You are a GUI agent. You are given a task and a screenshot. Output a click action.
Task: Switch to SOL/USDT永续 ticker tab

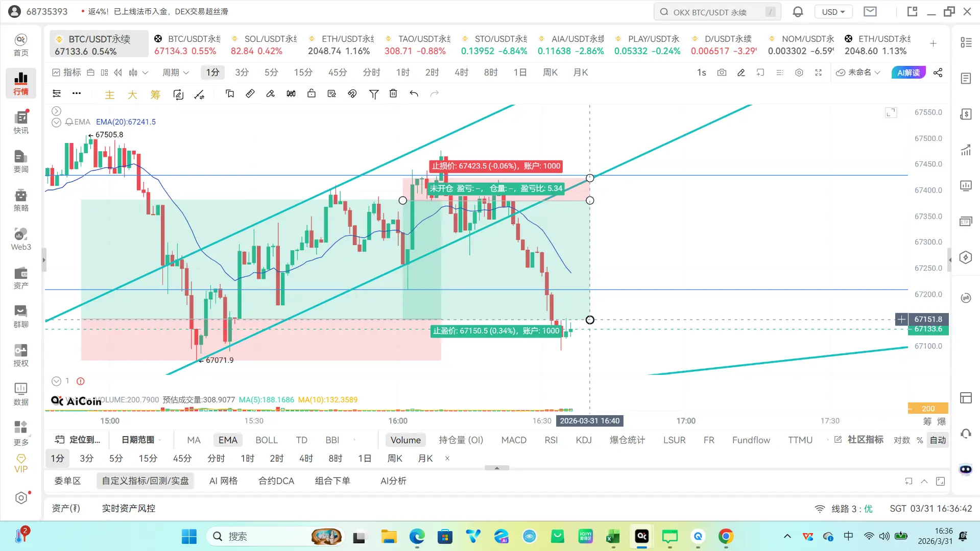coord(264,45)
